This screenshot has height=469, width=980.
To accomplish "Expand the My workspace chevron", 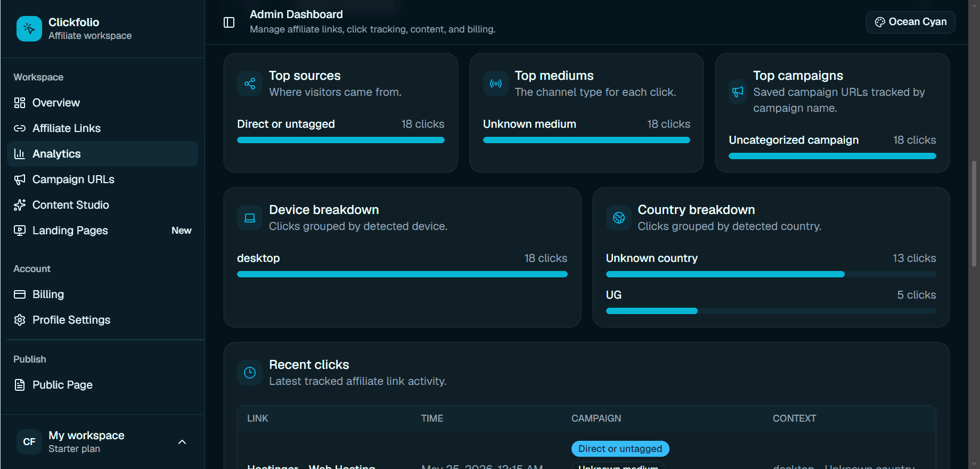I will (182, 442).
